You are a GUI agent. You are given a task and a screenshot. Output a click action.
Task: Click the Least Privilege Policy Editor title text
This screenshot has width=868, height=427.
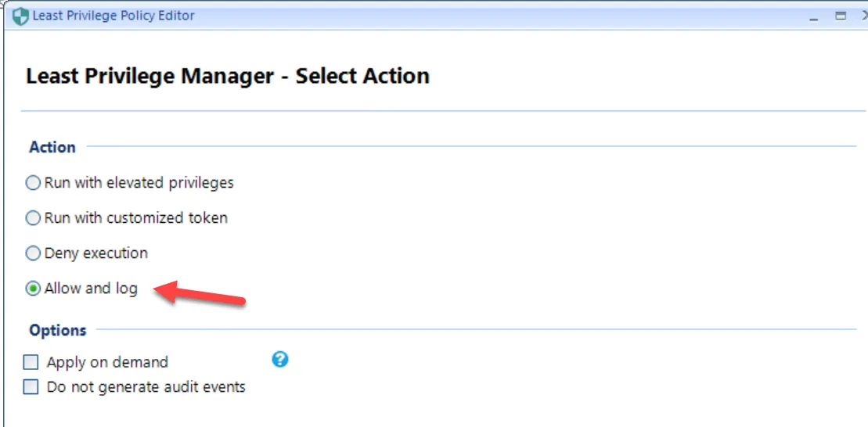[113, 16]
